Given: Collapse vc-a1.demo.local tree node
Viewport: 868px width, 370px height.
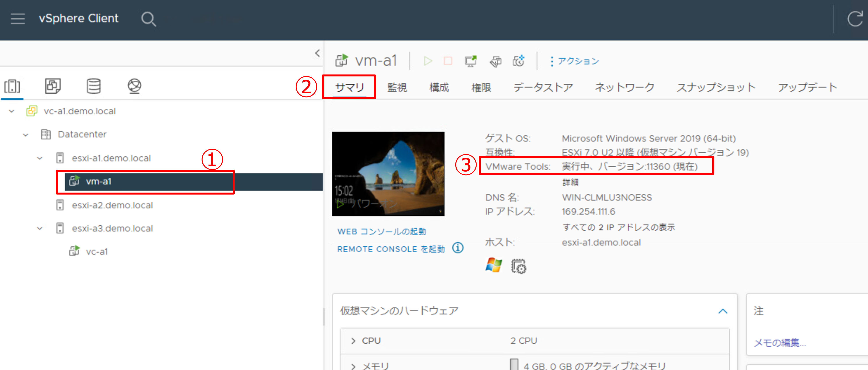Looking at the screenshot, I should click(x=12, y=111).
